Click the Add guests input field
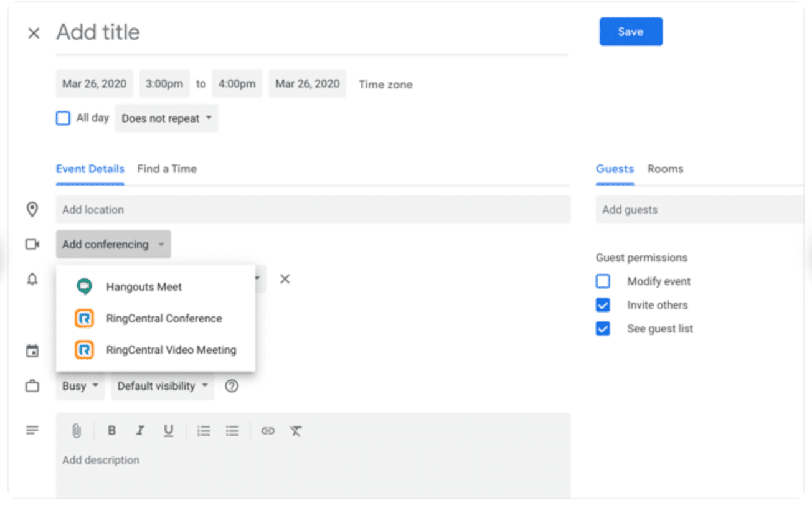Image resolution: width=812 pixels, height=508 pixels. click(697, 210)
